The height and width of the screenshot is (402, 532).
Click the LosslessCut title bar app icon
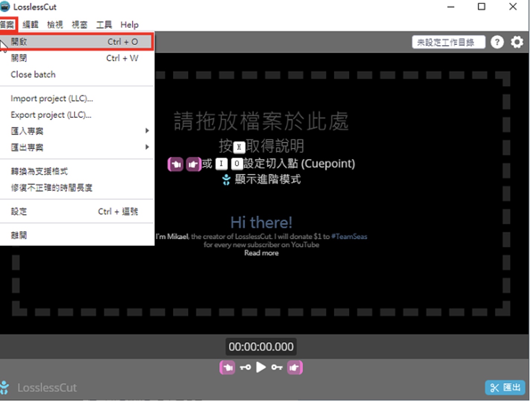[5, 7]
